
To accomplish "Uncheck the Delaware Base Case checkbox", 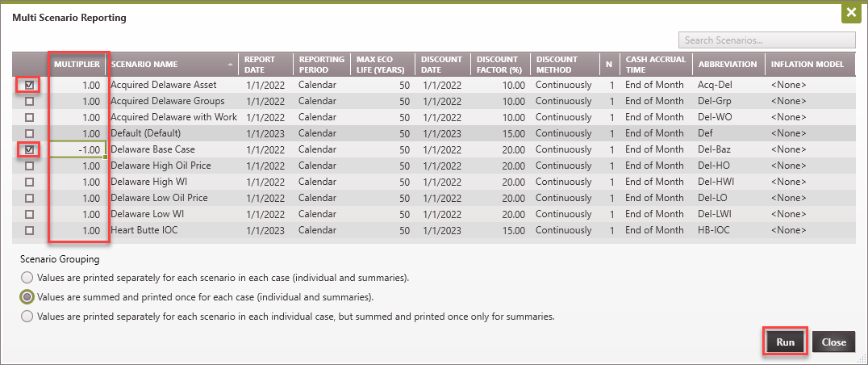I will [30, 149].
